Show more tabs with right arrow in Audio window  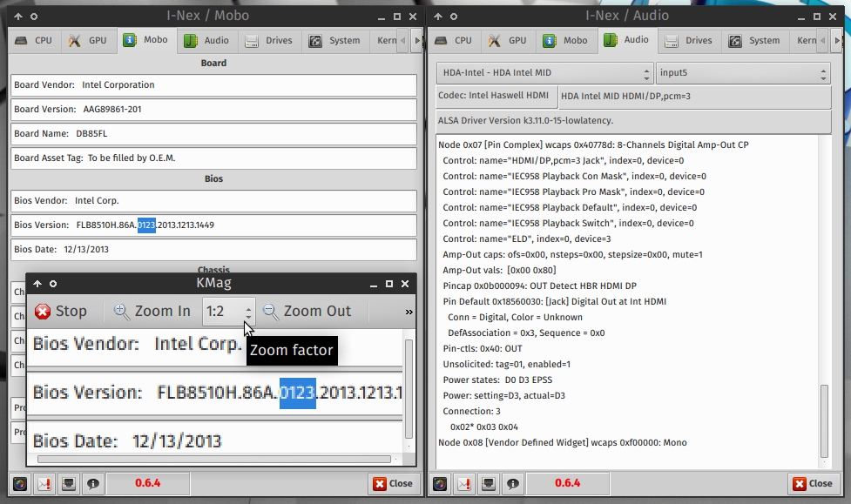click(x=837, y=41)
